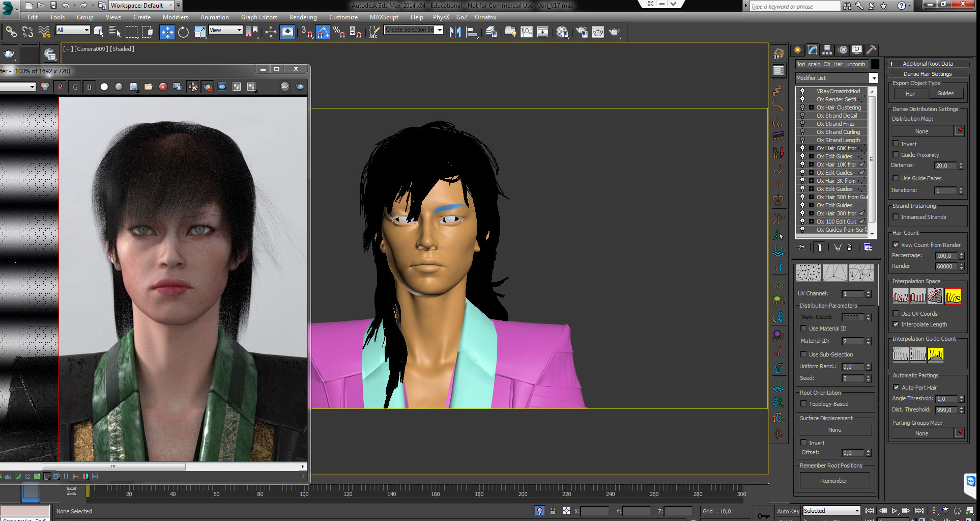Select Guides export object type button
This screenshot has width=980, height=521.
(x=945, y=94)
